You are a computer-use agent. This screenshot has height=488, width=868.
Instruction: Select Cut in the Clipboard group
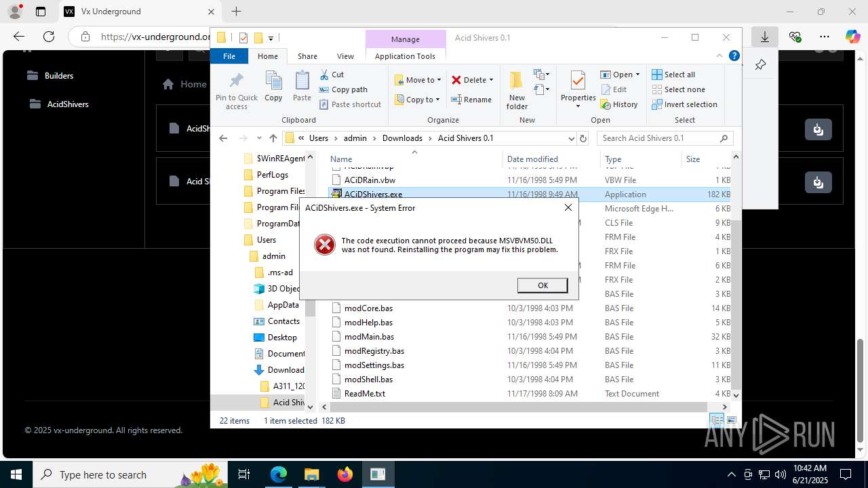click(332, 75)
